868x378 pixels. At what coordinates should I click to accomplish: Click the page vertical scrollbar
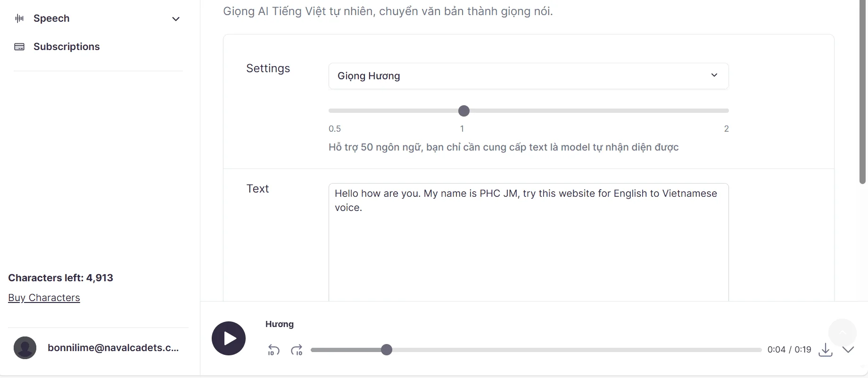(863, 92)
